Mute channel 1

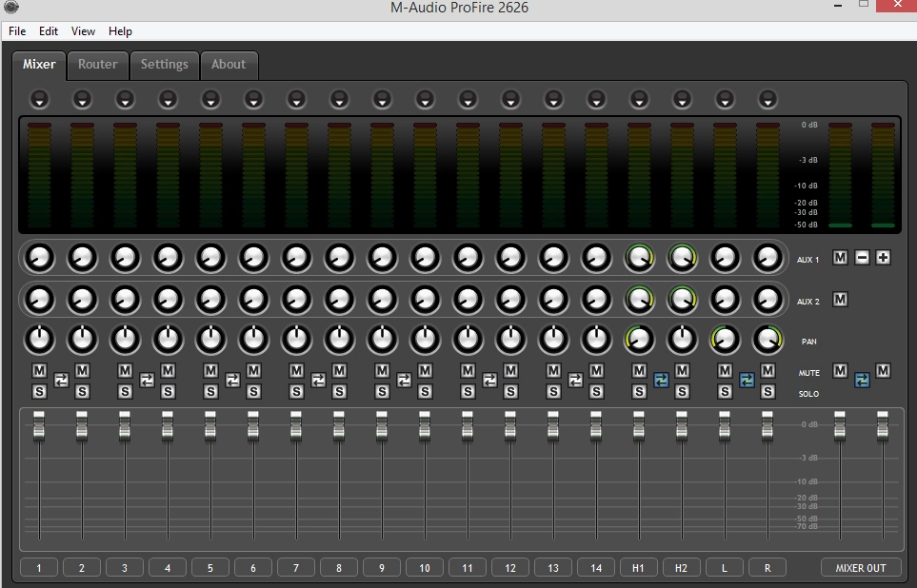pyautogui.click(x=39, y=370)
